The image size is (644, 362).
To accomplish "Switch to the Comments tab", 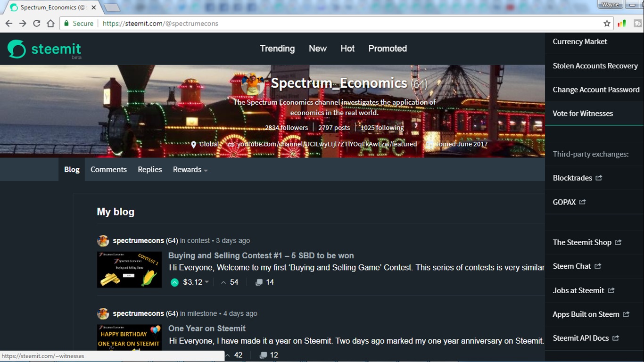I will coord(108,170).
